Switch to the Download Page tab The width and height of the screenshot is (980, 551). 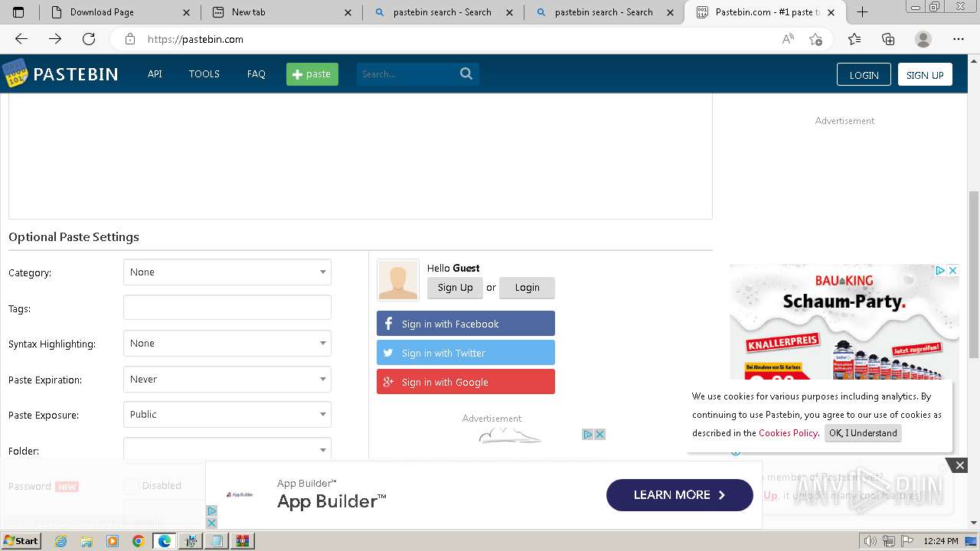point(119,12)
